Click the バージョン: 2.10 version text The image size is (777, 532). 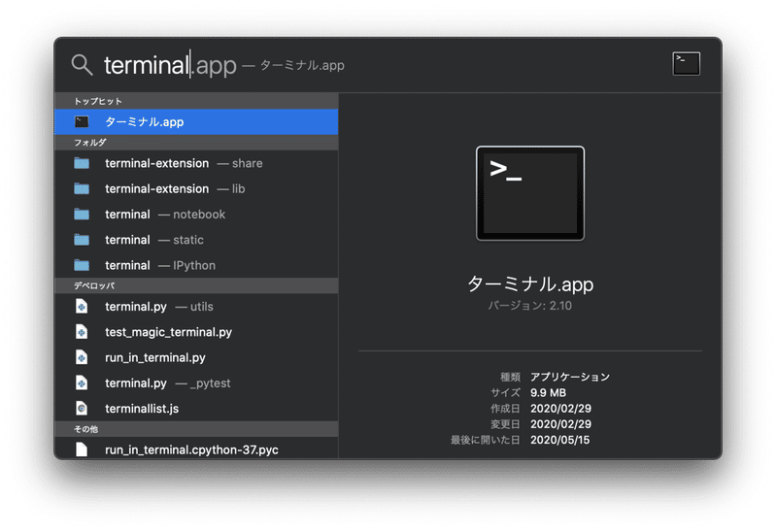(x=530, y=306)
